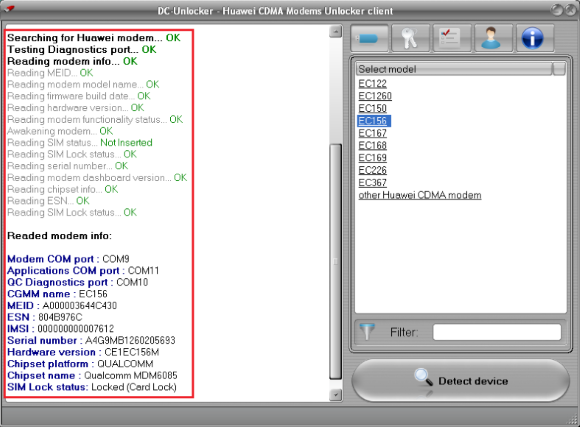The image size is (580, 427).
Task: Click the Detect device button
Action: [461, 381]
